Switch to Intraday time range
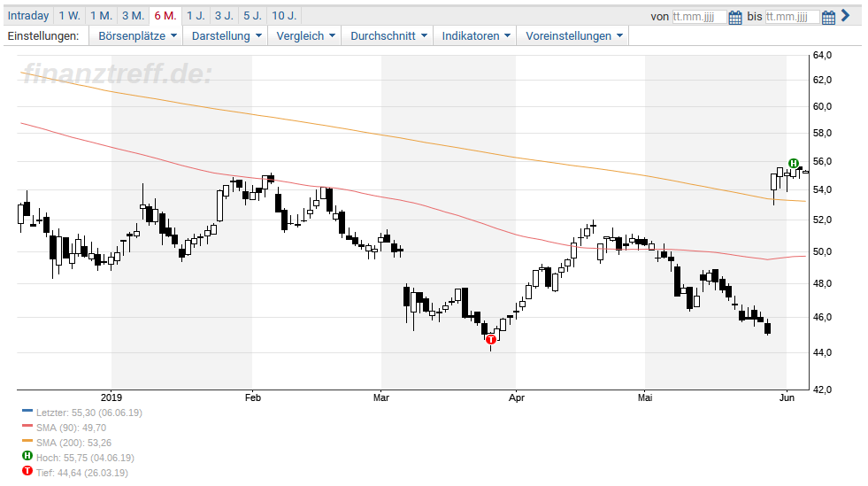This screenshot has height=486, width=868. click(28, 16)
